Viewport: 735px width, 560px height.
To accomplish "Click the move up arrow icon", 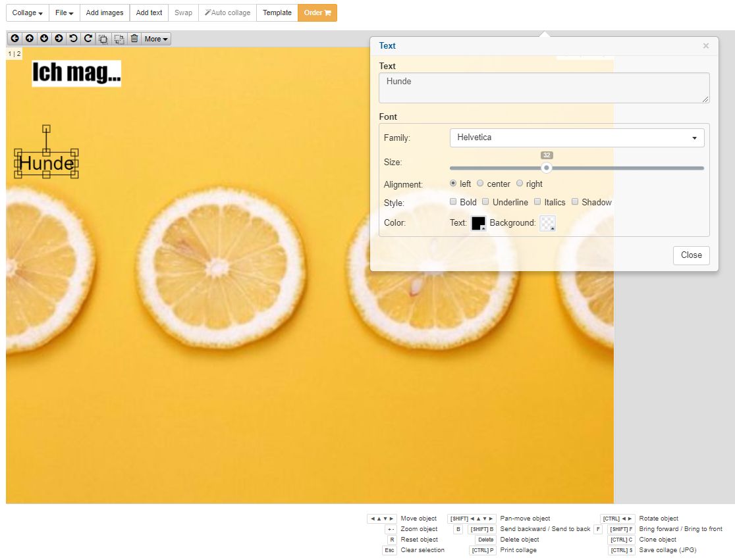I will [30, 39].
